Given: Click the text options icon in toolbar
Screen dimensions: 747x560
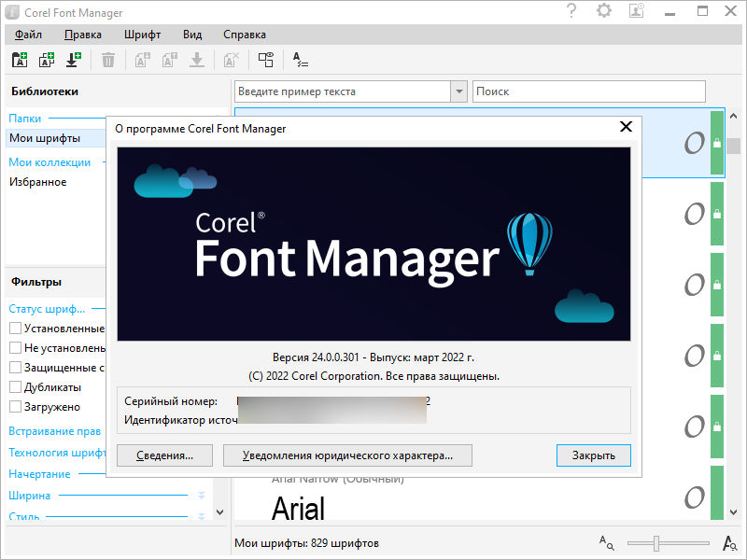Looking at the screenshot, I should point(301,60).
